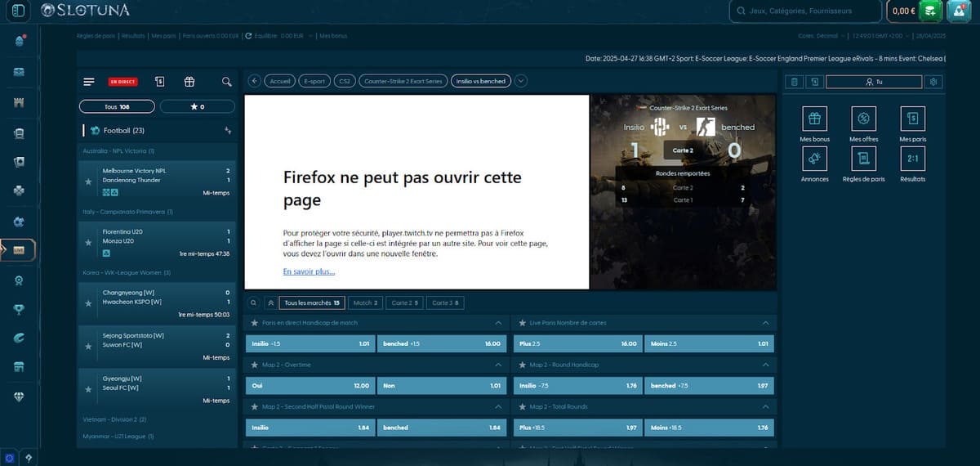The image size is (980, 466).
Task: Open the shop storefront icon in sidebar
Action: [18, 367]
